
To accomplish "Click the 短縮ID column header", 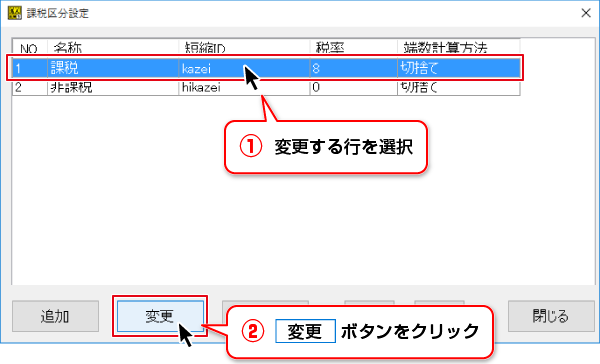I will point(244,47).
